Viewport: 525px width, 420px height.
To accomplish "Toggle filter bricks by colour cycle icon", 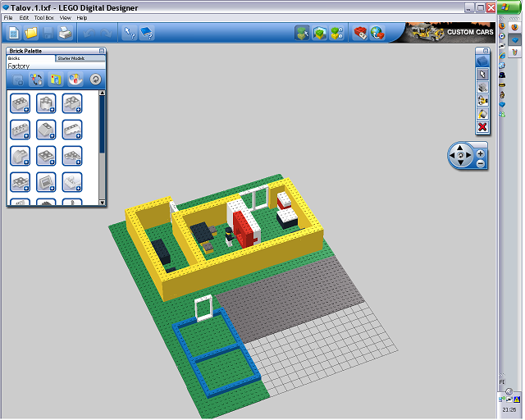I will click(x=36, y=80).
